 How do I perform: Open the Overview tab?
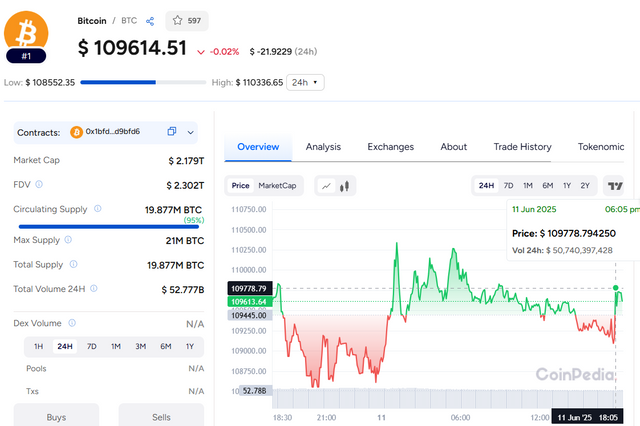258,147
